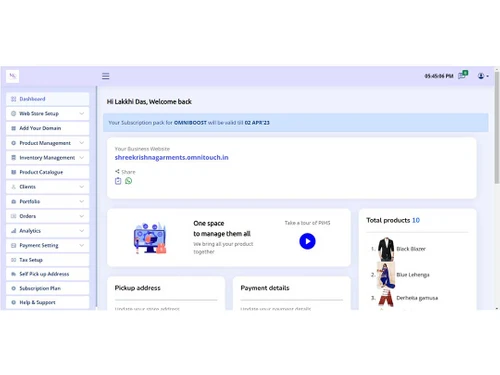Open Add Your Domain
500x375 pixels.
click(48, 128)
